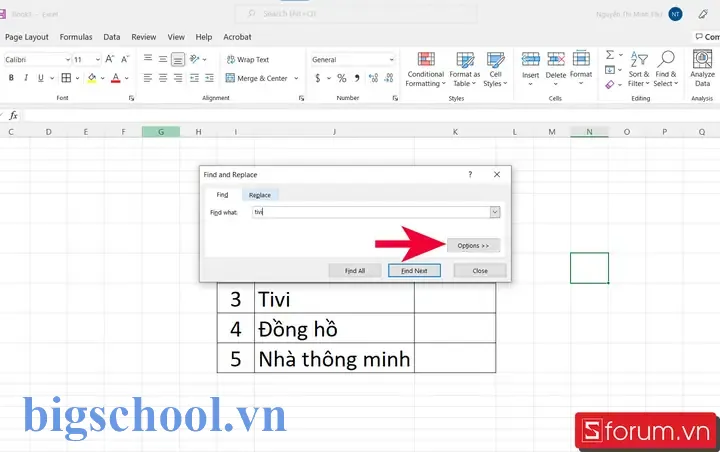
Task: Click Close button in Find dialog
Action: click(480, 271)
